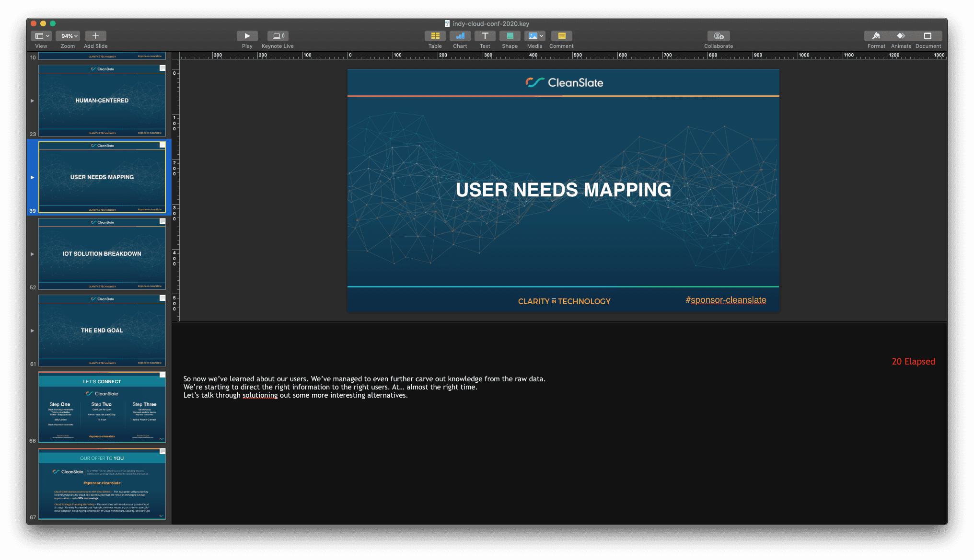The image size is (974, 560).
Task: Insert a Chart from the toolbar
Action: click(460, 36)
